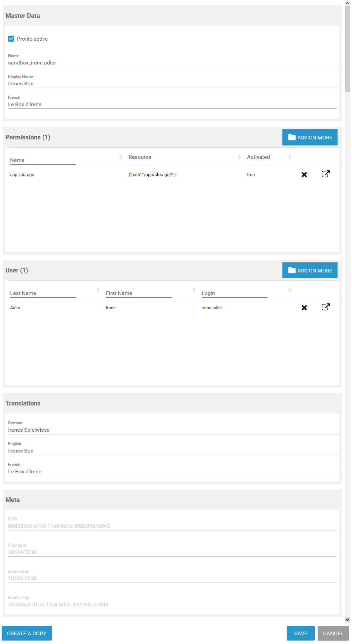Sort users by Last Name
Image resolution: width=352 pixels, height=644 pixels.
(98, 290)
